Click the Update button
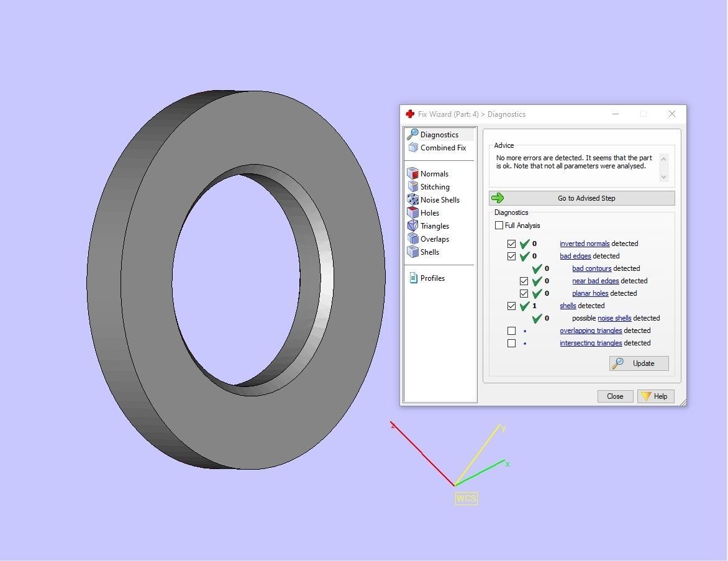 (x=639, y=363)
